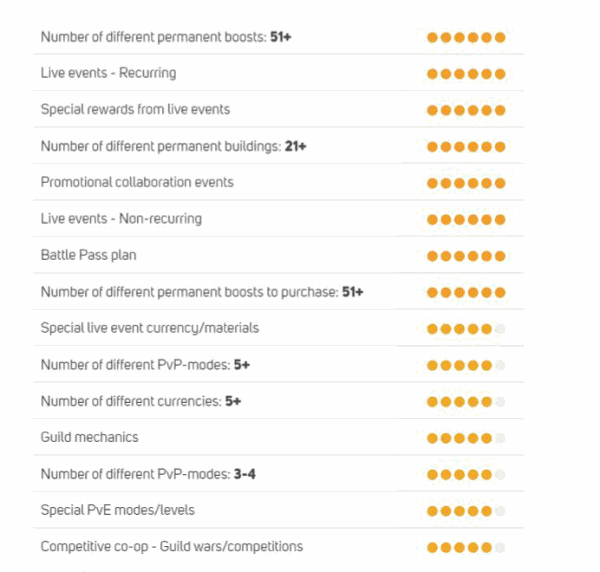Select rating dots for Promotional collaboration events

point(466,183)
